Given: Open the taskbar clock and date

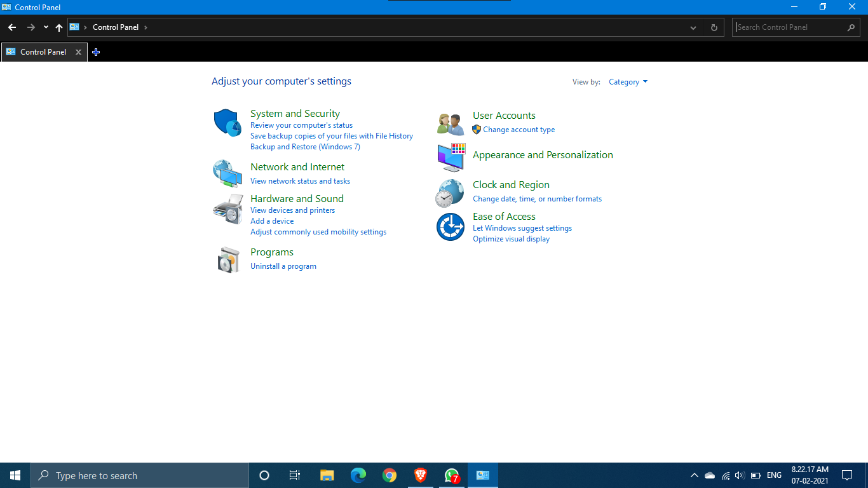Looking at the screenshot, I should click(810, 475).
